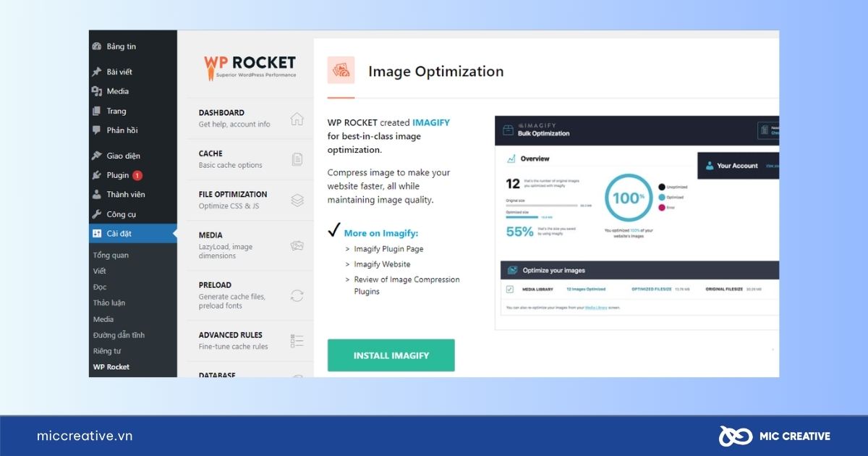Click the Media library icon in sidebar
The image size is (868, 456).
[x=96, y=91]
